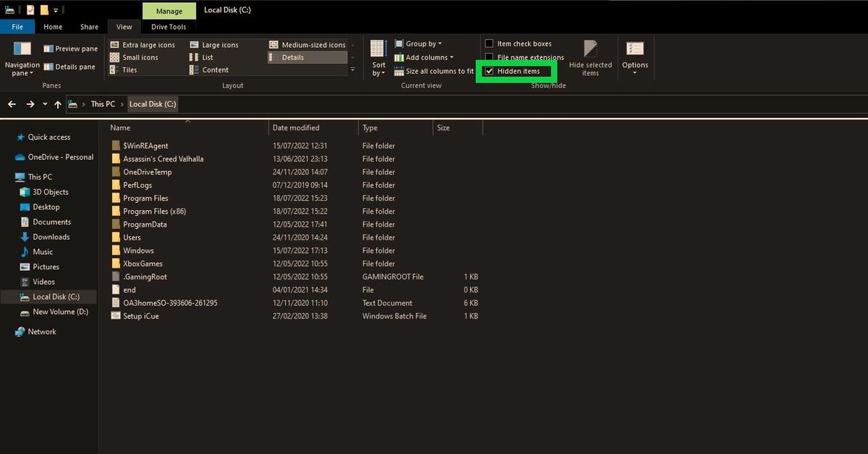This screenshot has width=868, height=454.
Task: Enable Item check boxes
Action: pos(490,43)
